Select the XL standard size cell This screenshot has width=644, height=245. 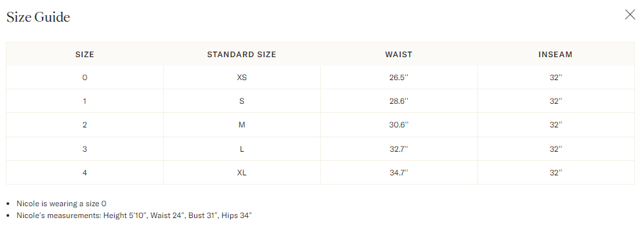[x=241, y=173]
